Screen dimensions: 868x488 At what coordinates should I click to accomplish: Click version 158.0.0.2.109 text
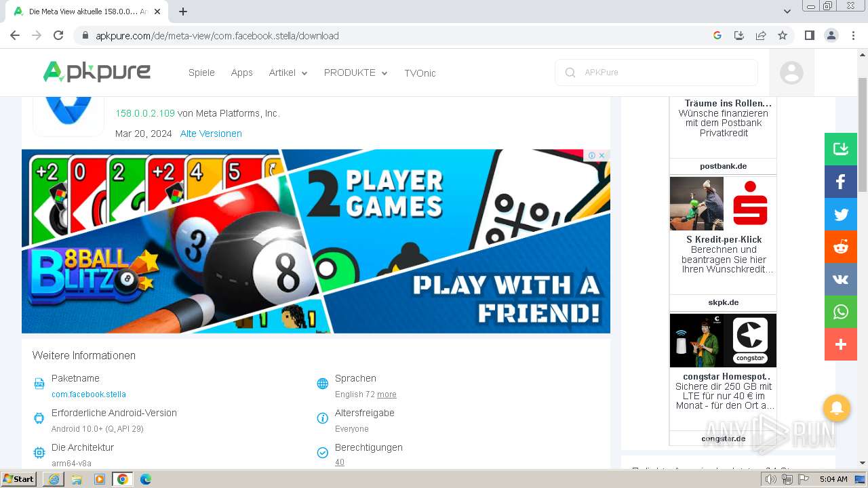145,113
